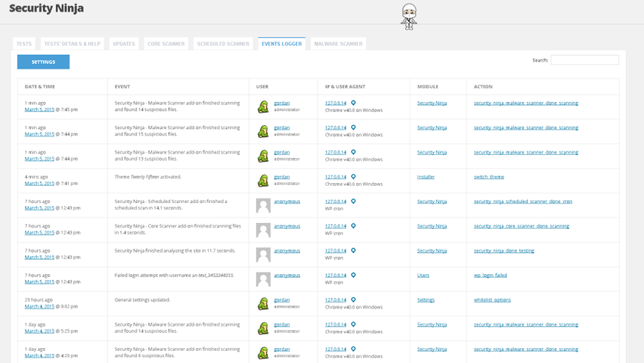Click gordan's avatar in theme activated row

[x=263, y=181]
